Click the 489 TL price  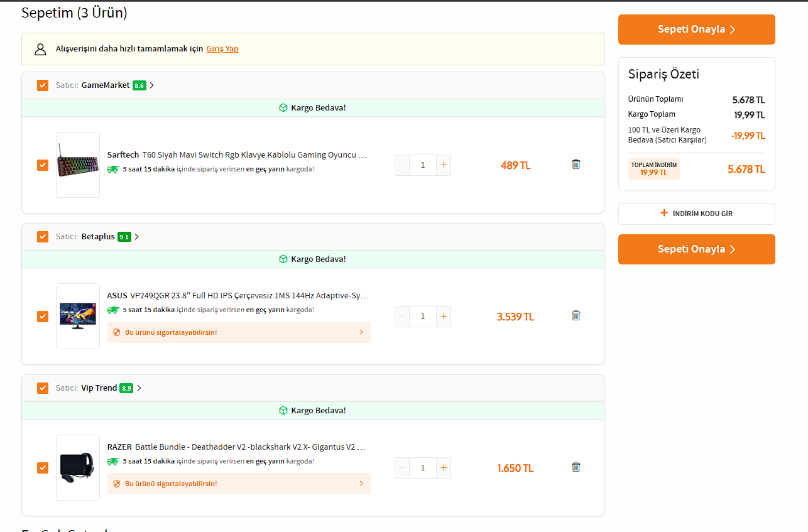point(516,166)
